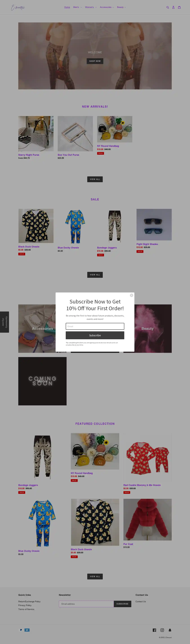Open the Join Our Community side tab
This screenshot has width=190, height=644.
[5, 322]
